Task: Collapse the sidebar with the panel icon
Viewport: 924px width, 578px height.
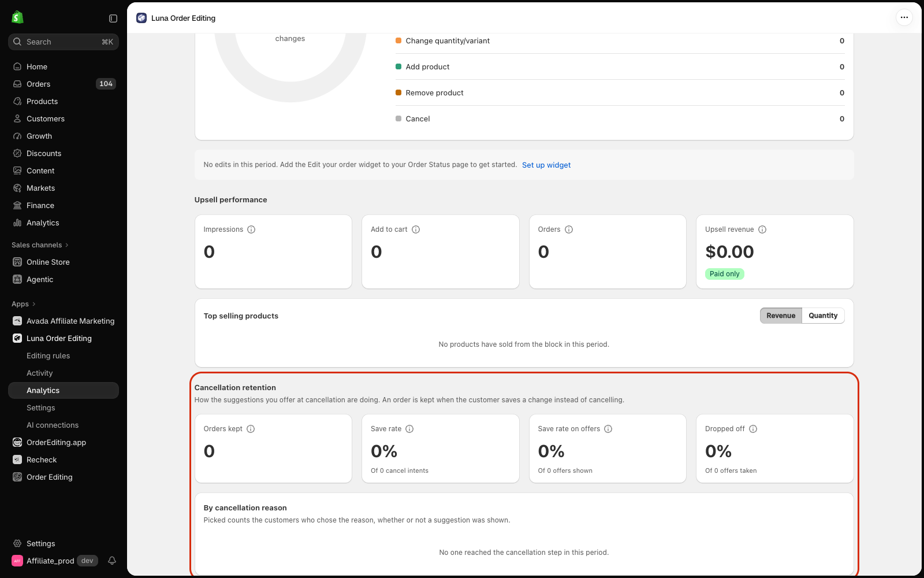Action: (113, 18)
